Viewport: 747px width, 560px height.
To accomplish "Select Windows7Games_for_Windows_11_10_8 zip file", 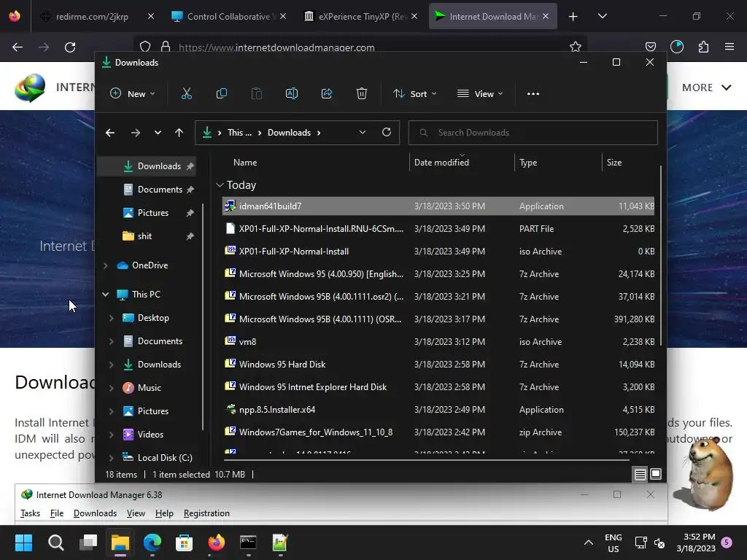I will [x=438, y=432].
